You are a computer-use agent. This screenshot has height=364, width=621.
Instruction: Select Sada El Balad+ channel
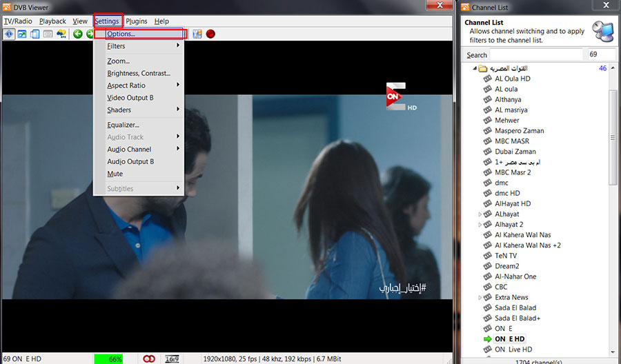[x=517, y=318]
